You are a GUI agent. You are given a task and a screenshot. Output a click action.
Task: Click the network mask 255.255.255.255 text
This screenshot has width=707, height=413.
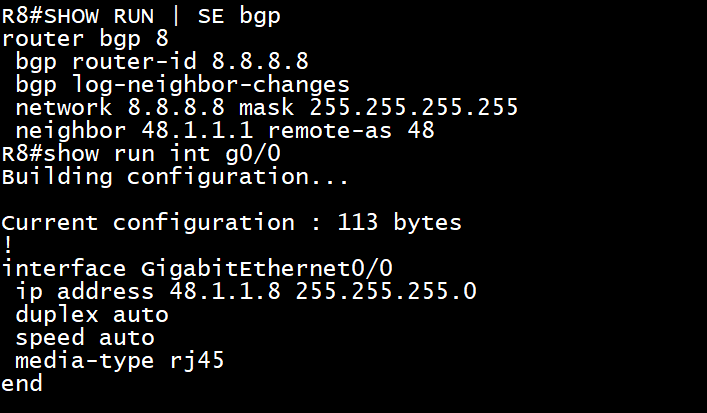(414, 107)
